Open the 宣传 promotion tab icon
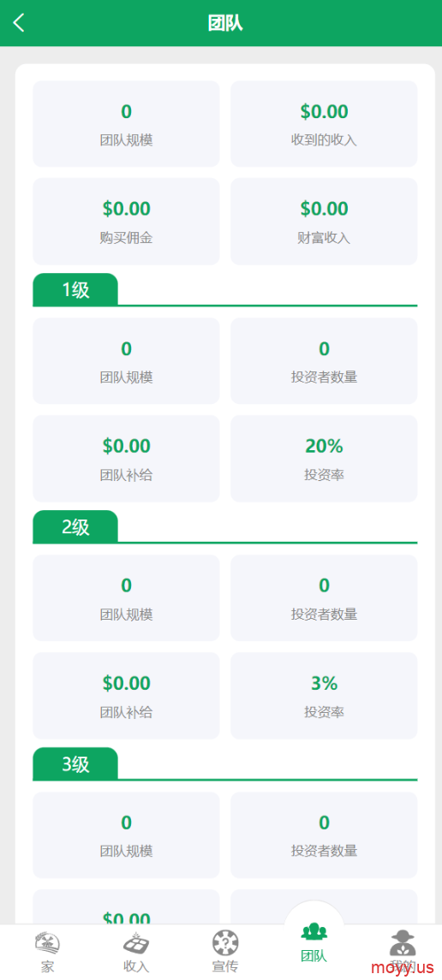442x980 pixels. 225,941
